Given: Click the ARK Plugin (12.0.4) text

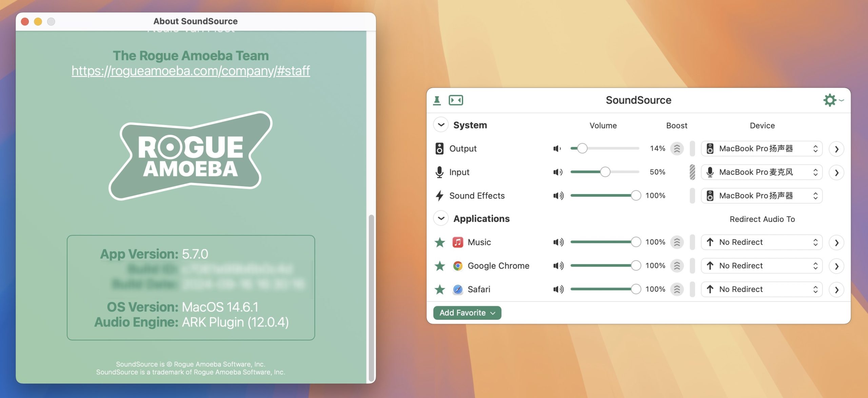Looking at the screenshot, I should click(x=235, y=322).
